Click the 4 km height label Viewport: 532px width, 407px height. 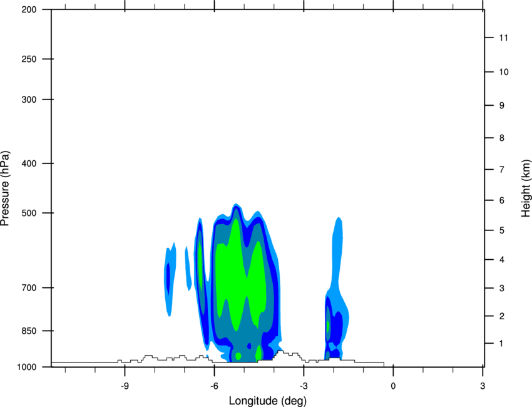point(502,260)
